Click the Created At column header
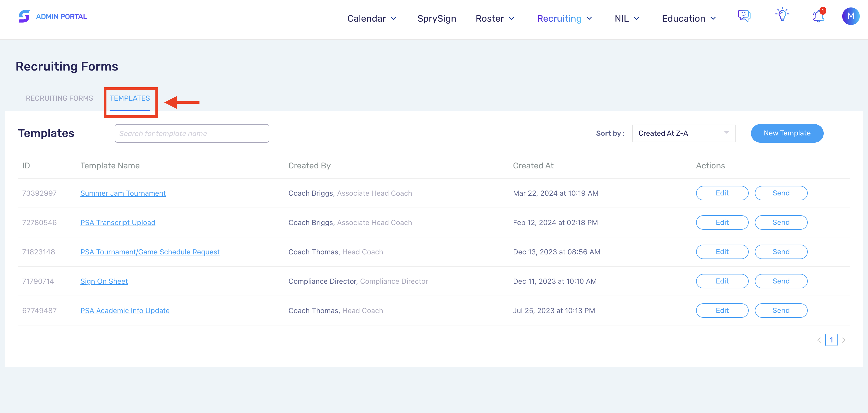 (533, 165)
